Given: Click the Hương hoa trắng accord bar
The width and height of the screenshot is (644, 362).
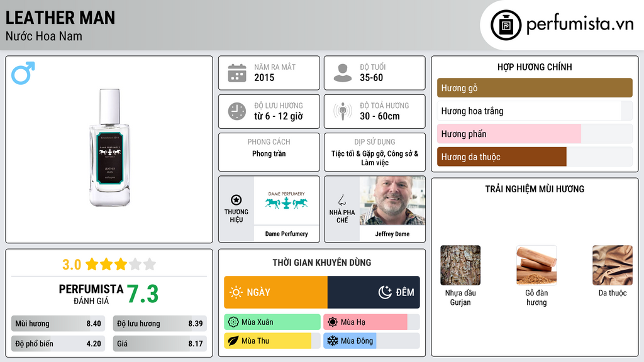Looking at the screenshot, I should click(x=535, y=111).
